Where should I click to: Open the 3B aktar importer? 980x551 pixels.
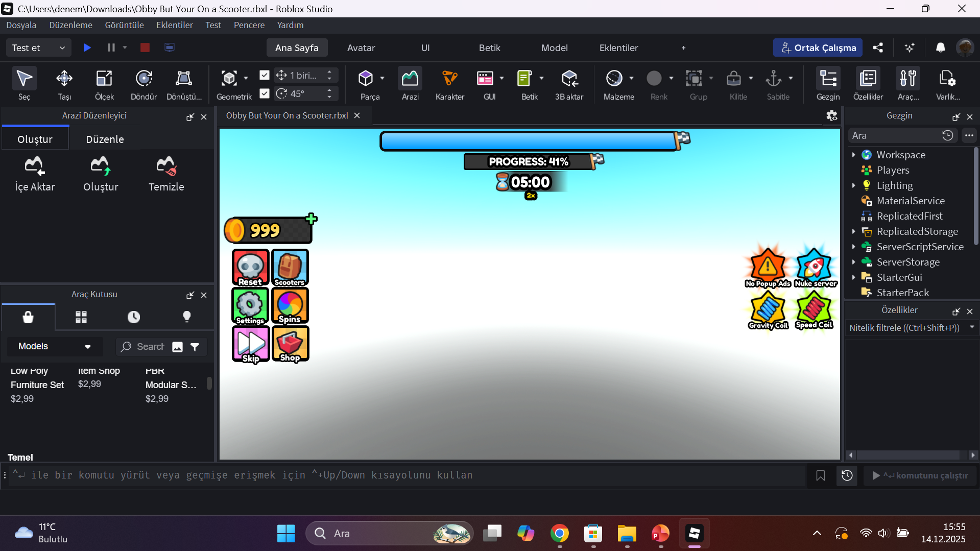point(569,84)
